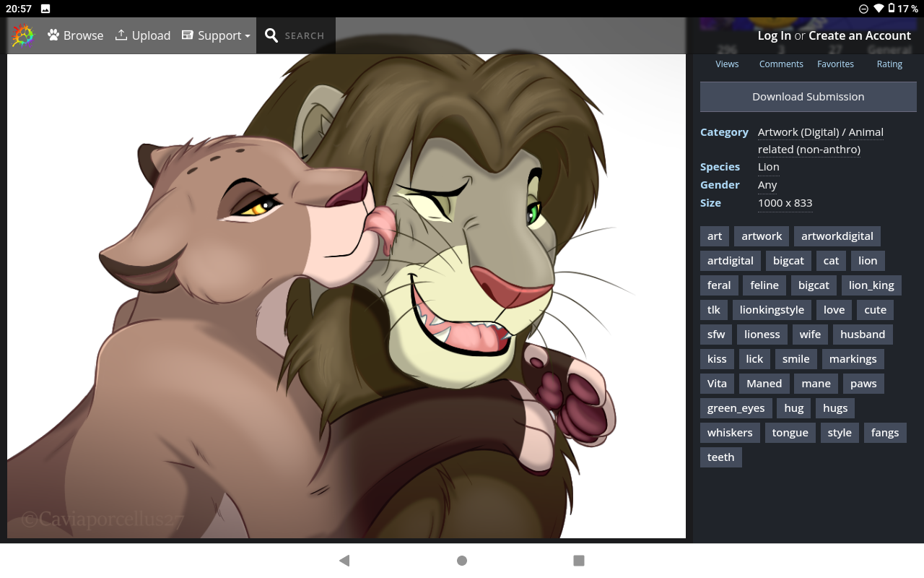This screenshot has width=924, height=578.
Task: Open the 'cute' tag
Action: (876, 310)
